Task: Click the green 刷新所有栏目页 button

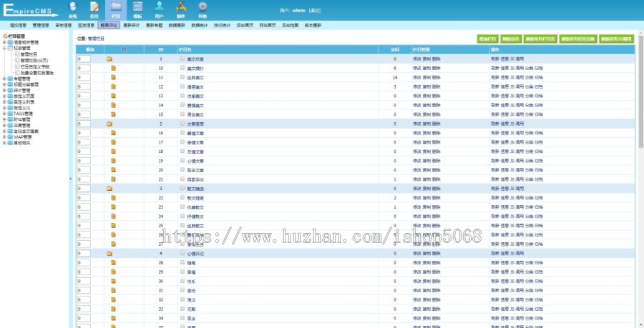Action: (x=540, y=39)
